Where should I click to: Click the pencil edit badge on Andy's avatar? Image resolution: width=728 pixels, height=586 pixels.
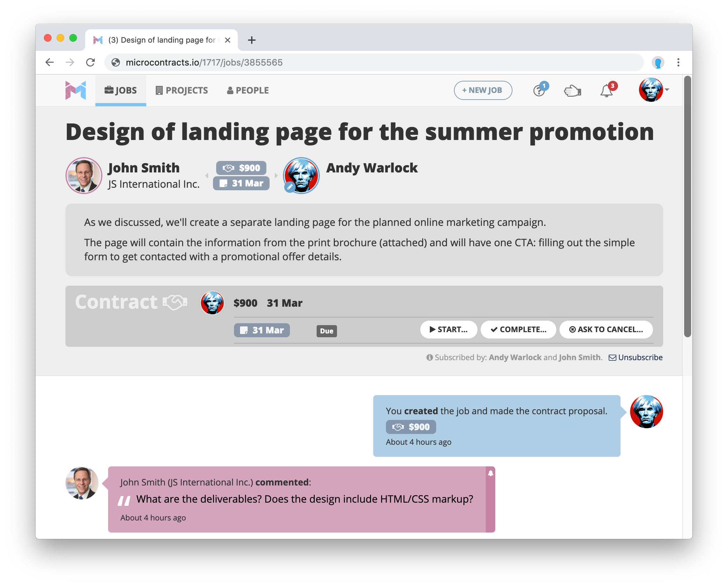pyautogui.click(x=289, y=187)
